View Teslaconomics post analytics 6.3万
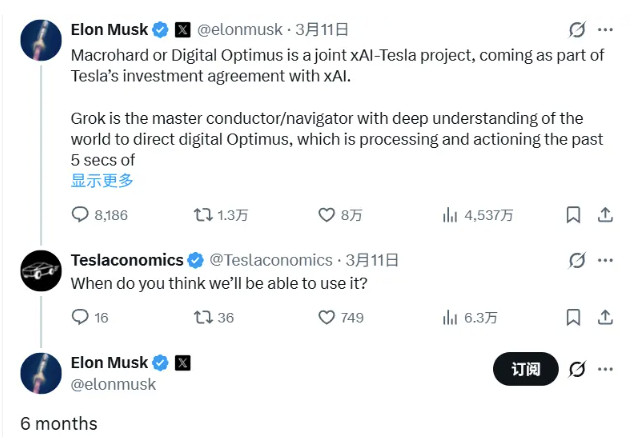Screen dimensions: 642x447 point(450,317)
